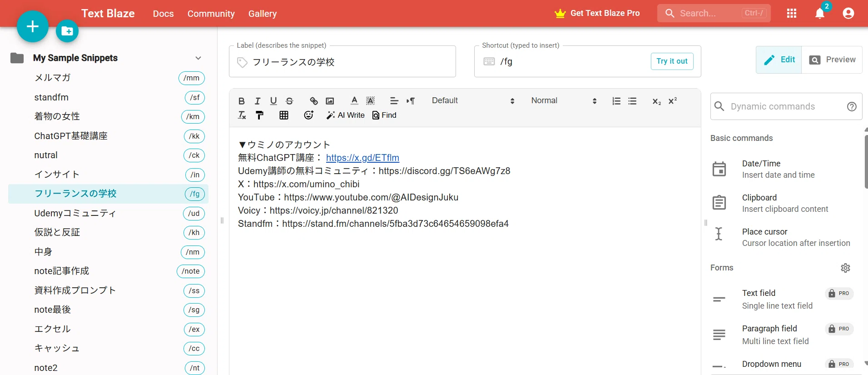Image resolution: width=868 pixels, height=375 pixels.
Task: Open the Community page
Action: (x=211, y=14)
